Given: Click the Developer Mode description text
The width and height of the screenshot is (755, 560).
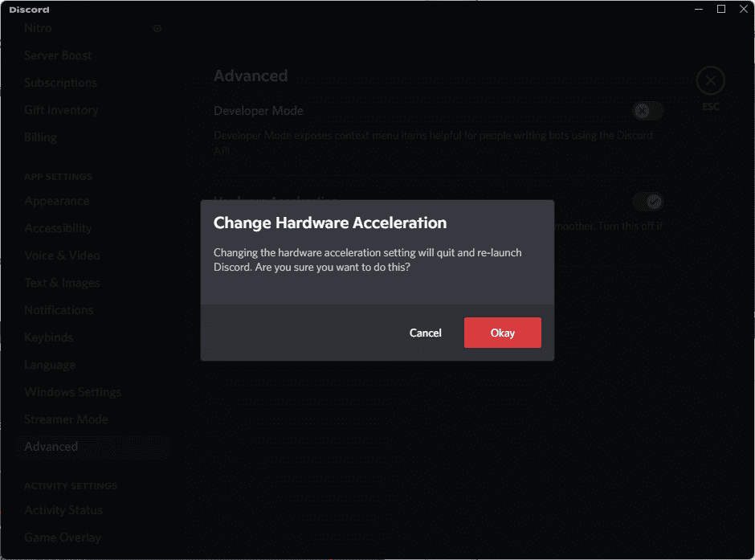Looking at the screenshot, I should tap(433, 143).
